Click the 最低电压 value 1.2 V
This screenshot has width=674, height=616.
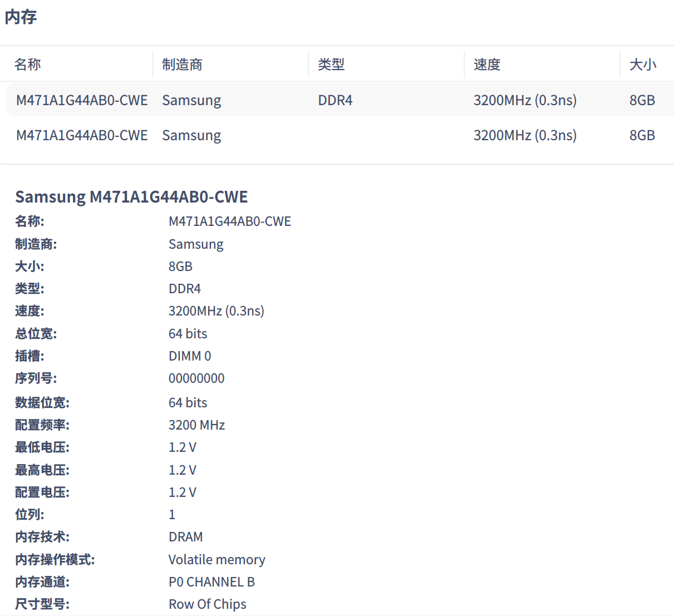(183, 447)
